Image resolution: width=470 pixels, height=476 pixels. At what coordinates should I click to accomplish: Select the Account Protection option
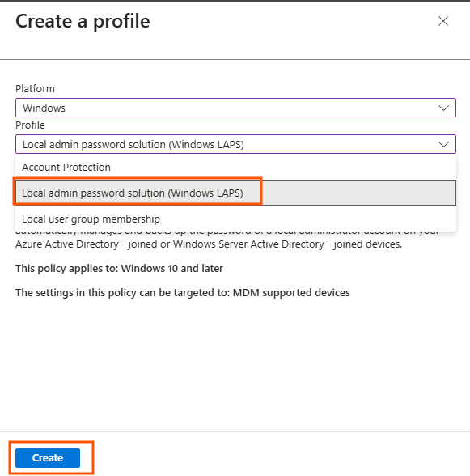[x=235, y=168]
